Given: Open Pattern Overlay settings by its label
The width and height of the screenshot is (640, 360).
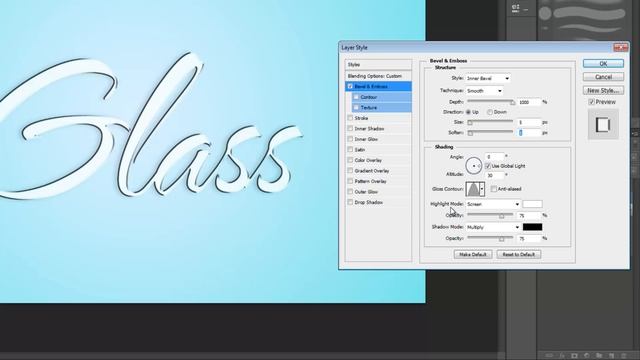Looking at the screenshot, I should pyautogui.click(x=370, y=181).
